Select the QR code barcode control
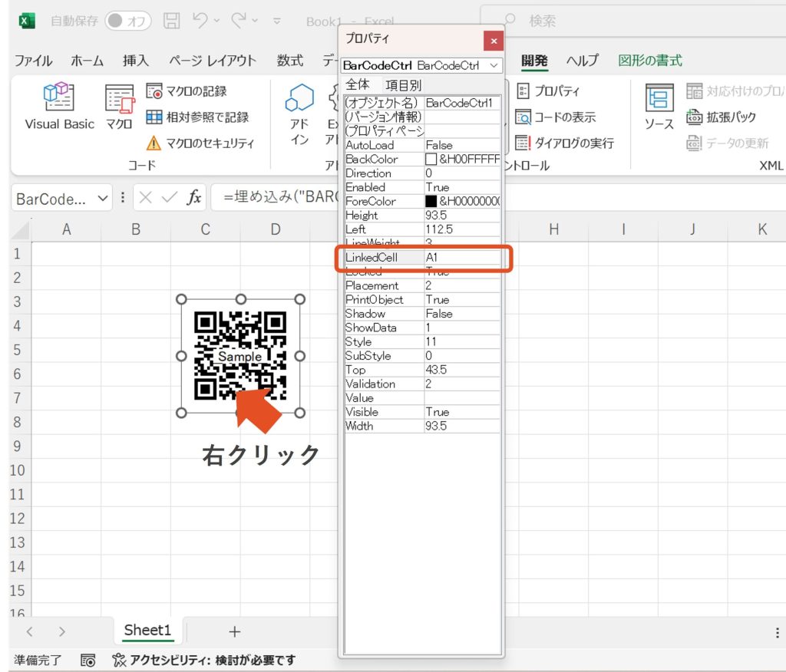 [x=240, y=356]
